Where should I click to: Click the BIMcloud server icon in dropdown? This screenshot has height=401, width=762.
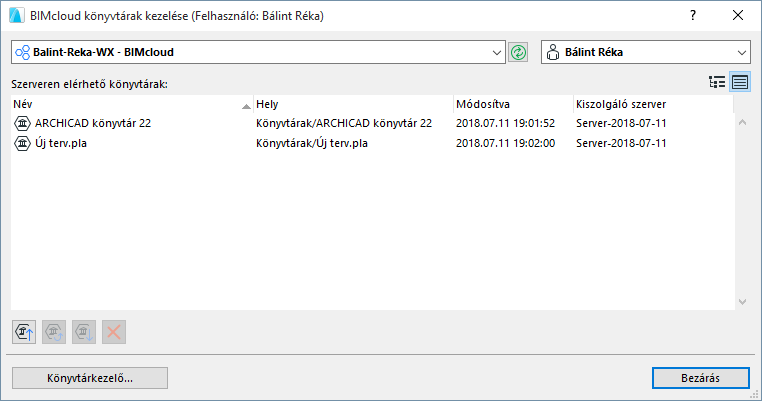pyautogui.click(x=22, y=52)
